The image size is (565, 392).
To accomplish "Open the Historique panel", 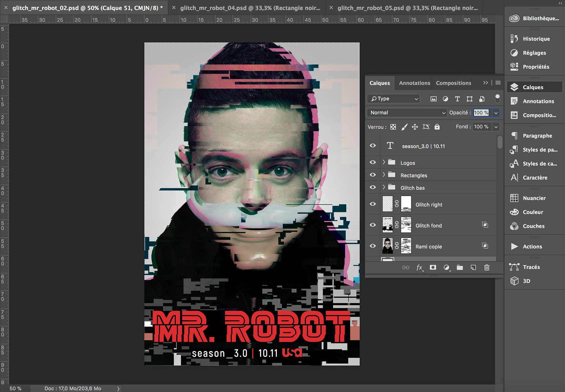I will coord(536,39).
